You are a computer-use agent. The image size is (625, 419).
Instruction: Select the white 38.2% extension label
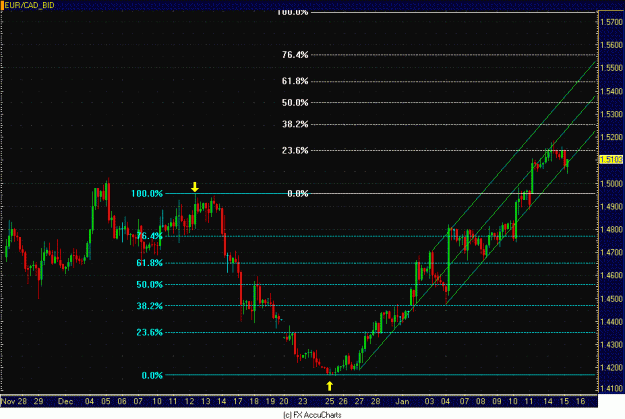[295, 124]
